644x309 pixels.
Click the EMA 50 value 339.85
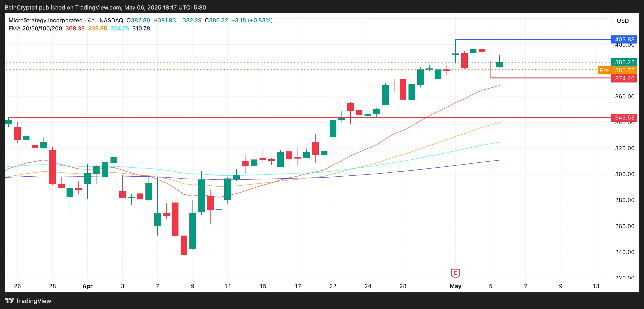tap(97, 29)
